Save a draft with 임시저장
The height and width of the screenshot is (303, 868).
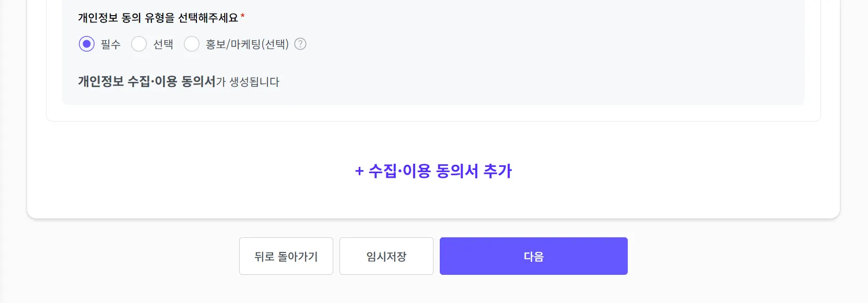pos(386,256)
